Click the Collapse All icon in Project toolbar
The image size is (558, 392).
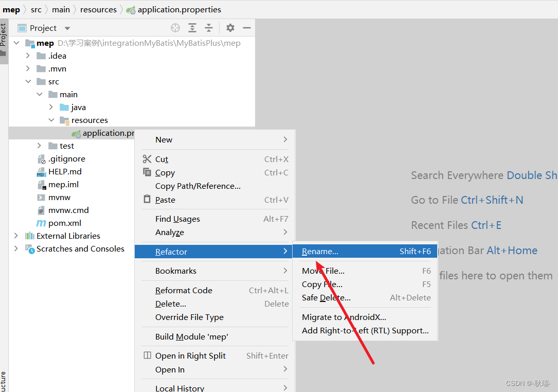tap(209, 28)
